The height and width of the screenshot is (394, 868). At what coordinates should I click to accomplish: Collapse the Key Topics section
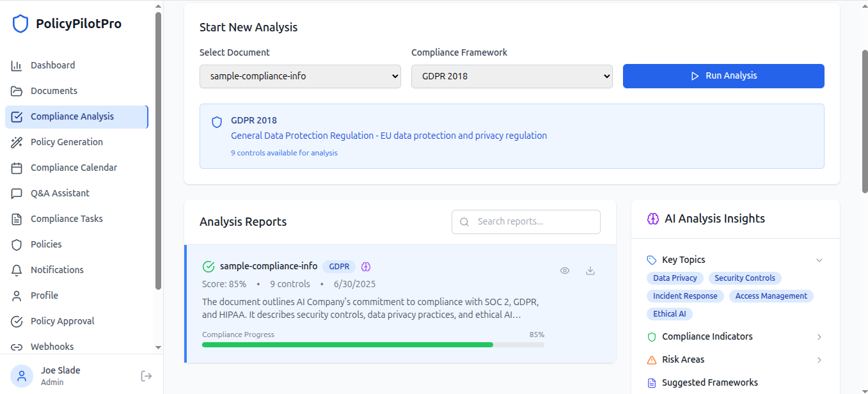(x=819, y=260)
